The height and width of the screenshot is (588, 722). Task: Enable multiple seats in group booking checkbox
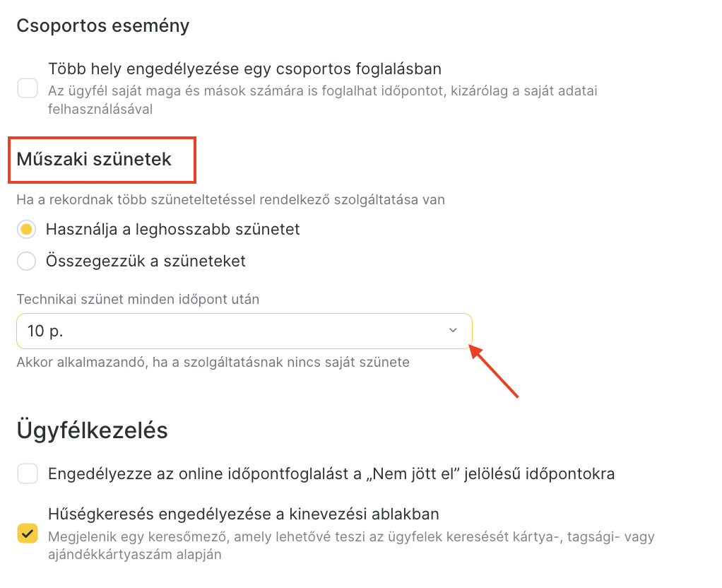[28, 88]
